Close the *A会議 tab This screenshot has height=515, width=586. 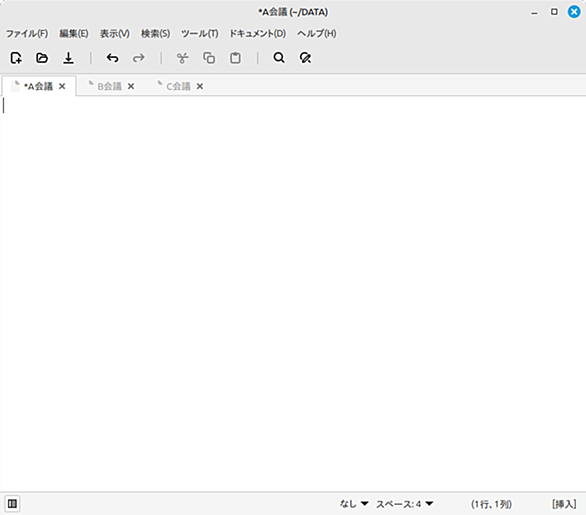click(62, 86)
